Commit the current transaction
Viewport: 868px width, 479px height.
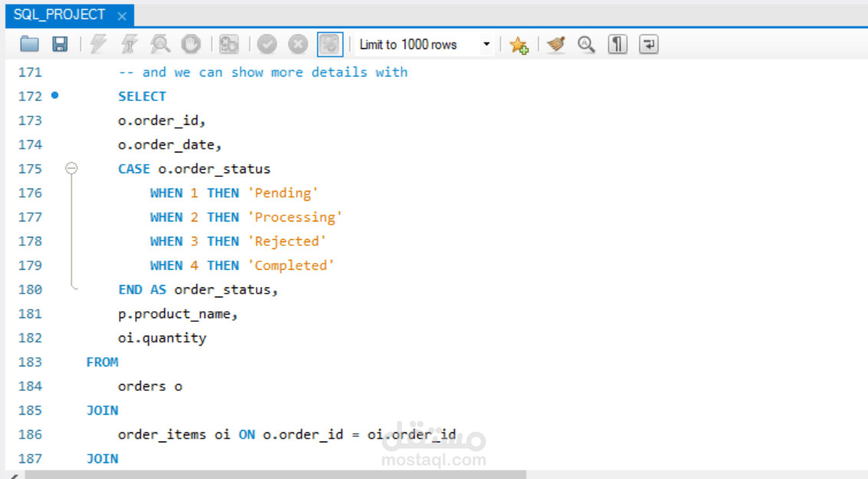pyautogui.click(x=267, y=44)
